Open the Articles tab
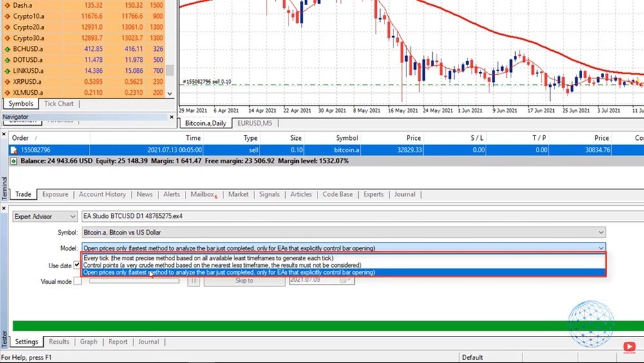Screen dimensions: 644x363 pos(301,194)
